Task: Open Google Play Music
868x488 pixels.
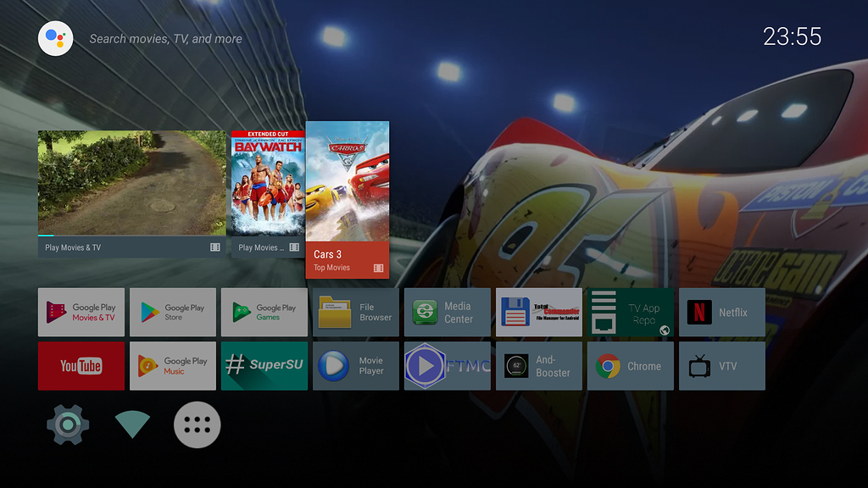Action: [172, 366]
